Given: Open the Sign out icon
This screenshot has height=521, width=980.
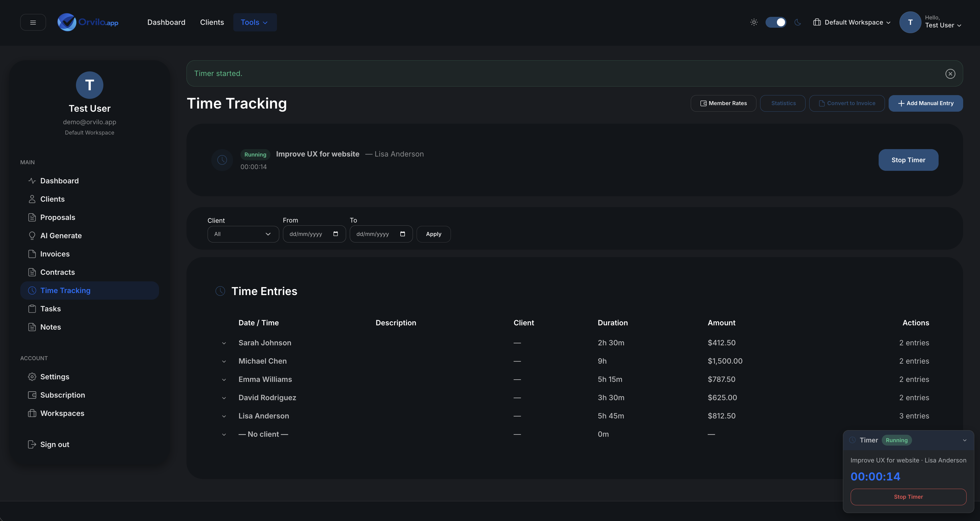Looking at the screenshot, I should click(x=32, y=444).
